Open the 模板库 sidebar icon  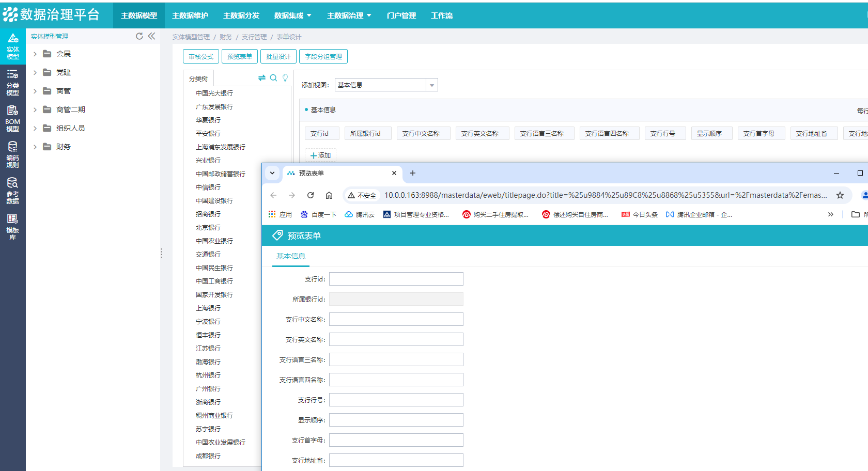click(12, 227)
